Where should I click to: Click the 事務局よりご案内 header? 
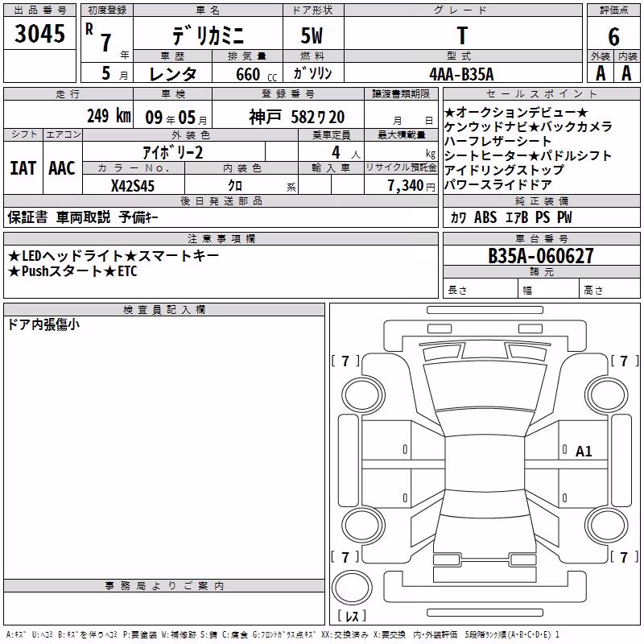pos(164,586)
